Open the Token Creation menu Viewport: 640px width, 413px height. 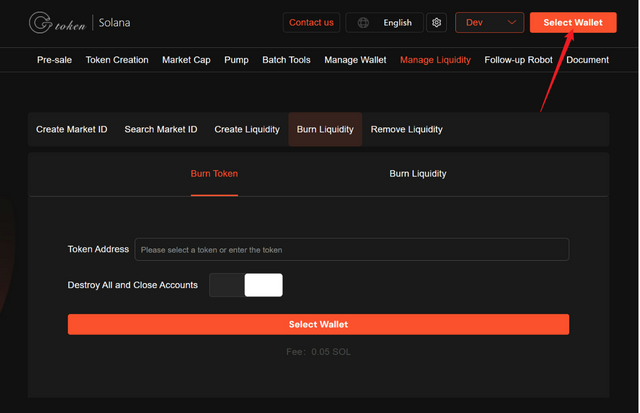(x=117, y=60)
